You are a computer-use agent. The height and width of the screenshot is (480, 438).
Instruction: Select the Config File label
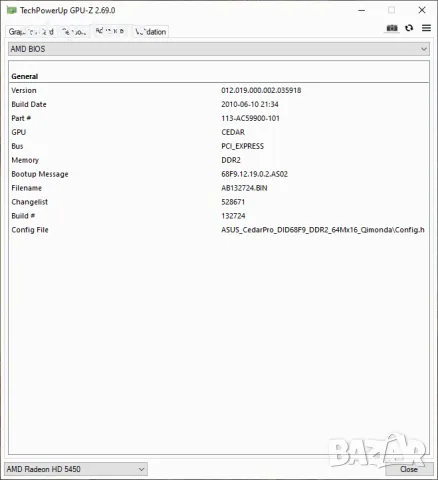[x=30, y=230]
